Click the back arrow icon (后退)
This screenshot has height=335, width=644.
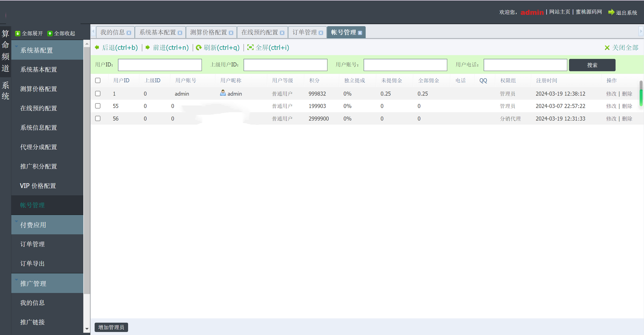[x=97, y=47]
